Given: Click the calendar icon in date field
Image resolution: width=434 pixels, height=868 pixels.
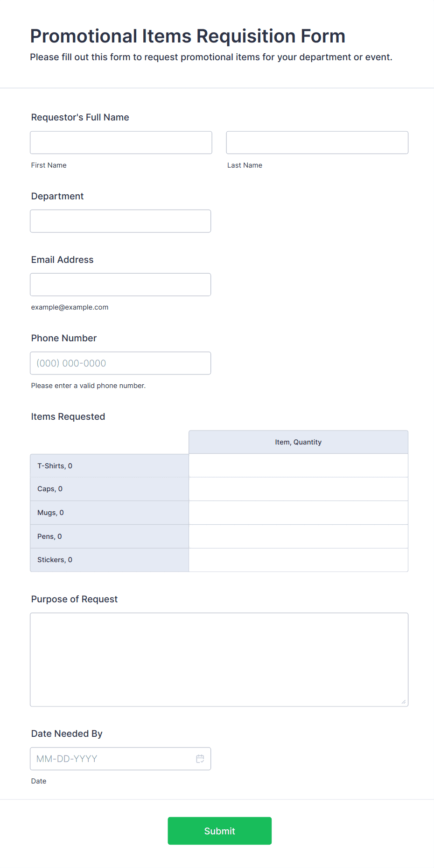Looking at the screenshot, I should (200, 759).
